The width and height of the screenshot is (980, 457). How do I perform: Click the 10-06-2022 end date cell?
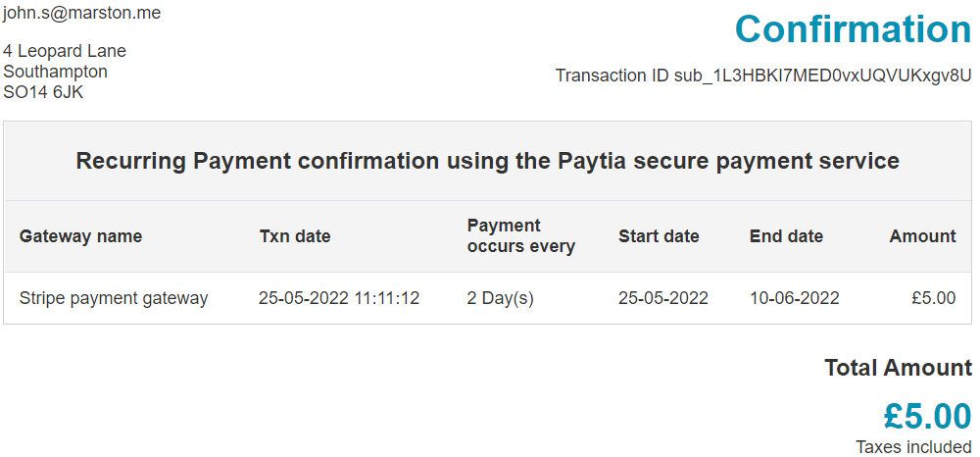tap(794, 298)
